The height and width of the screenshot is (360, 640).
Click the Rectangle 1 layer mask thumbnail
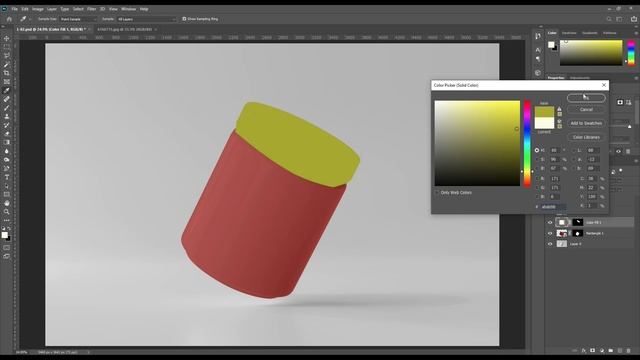point(578,233)
